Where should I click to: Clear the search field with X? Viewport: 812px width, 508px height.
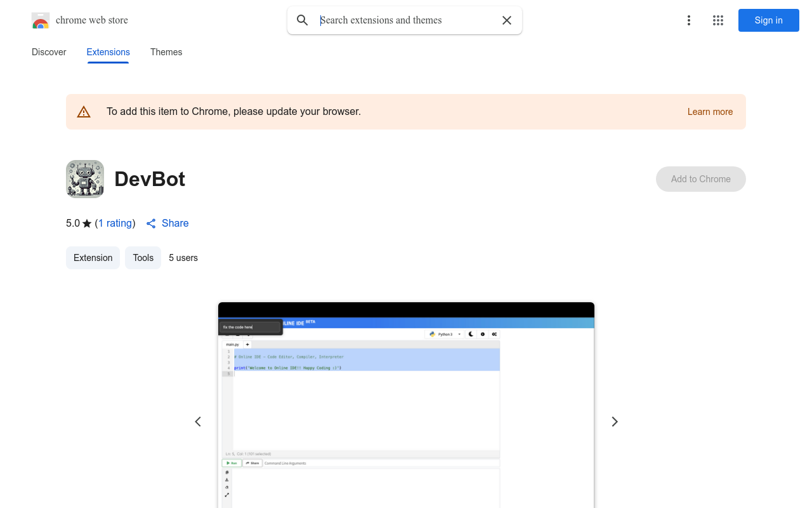[x=507, y=20]
